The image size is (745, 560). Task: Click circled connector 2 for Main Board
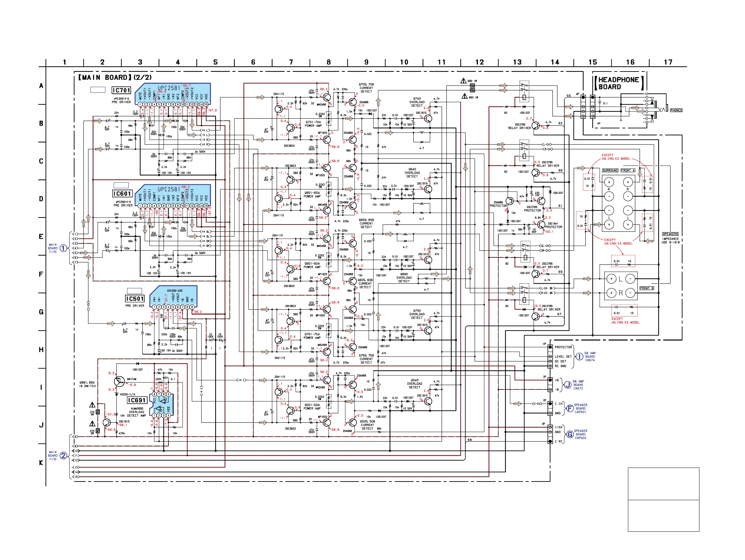pyautogui.click(x=63, y=456)
